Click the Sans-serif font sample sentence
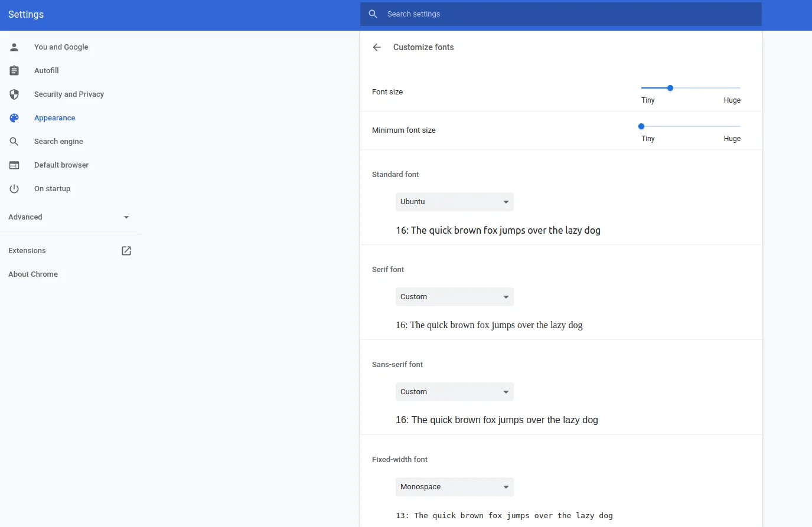812x527 pixels. tap(497, 420)
